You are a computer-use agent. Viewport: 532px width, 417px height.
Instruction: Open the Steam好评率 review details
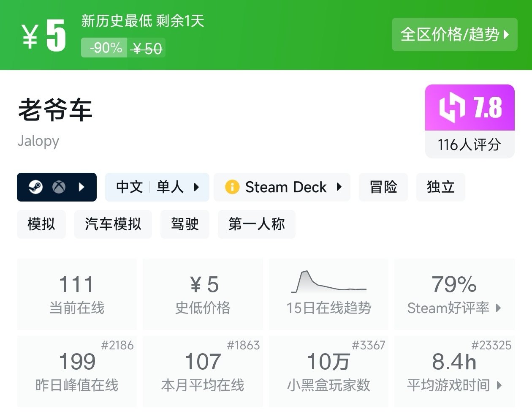499,308
